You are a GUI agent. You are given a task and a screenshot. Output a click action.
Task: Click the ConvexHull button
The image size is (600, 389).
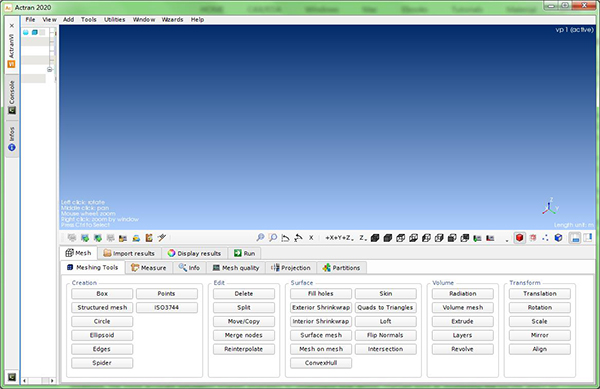321,363
